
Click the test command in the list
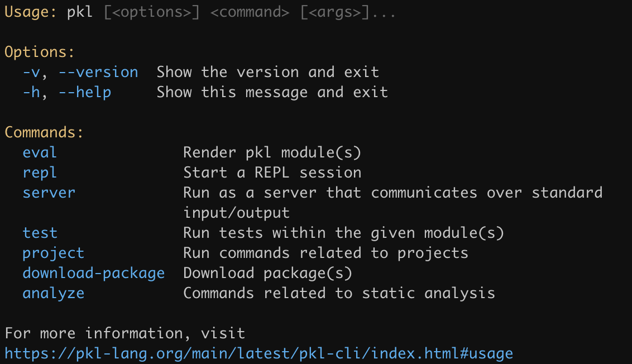40,233
